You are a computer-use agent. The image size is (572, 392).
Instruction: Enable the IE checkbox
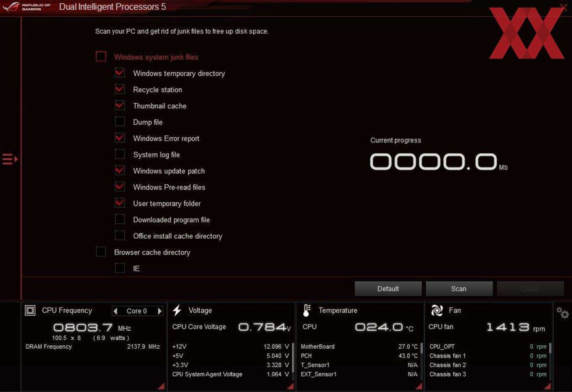coord(120,268)
